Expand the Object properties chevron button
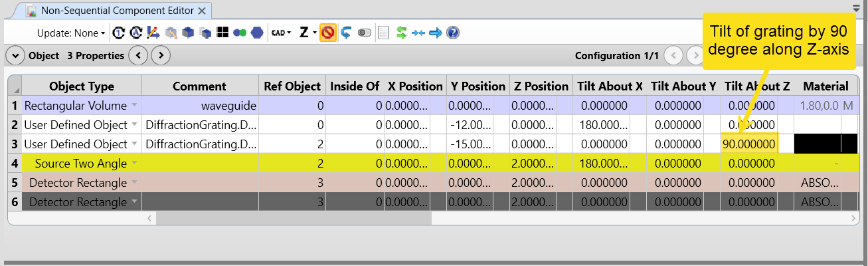 (x=15, y=55)
